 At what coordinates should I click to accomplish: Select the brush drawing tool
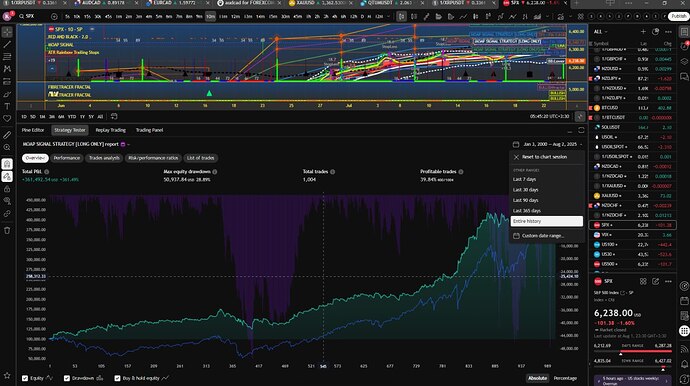pos(7,94)
